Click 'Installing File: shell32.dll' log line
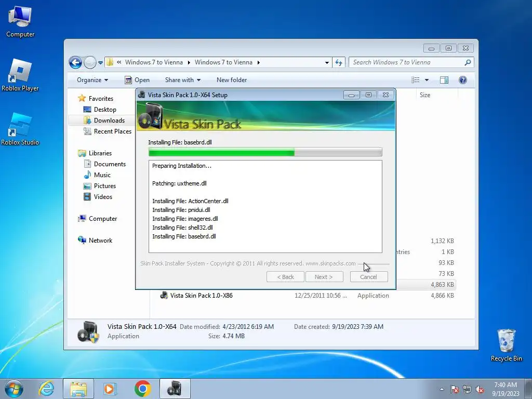 182,228
